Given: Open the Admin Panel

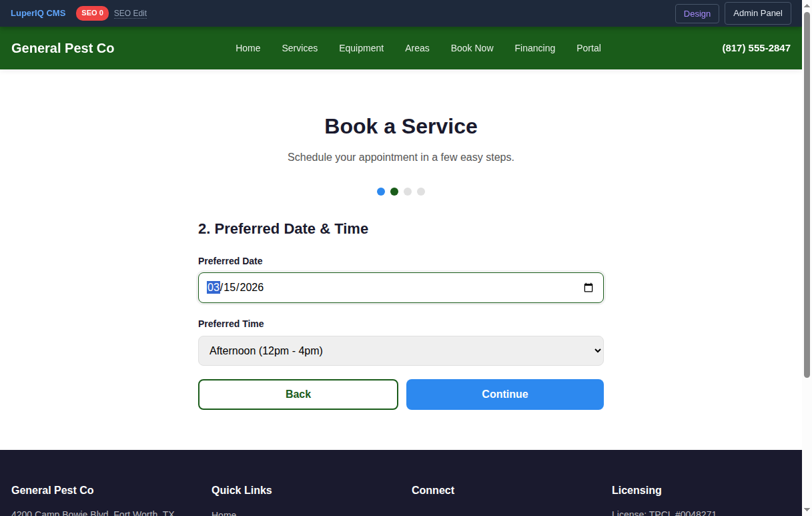Looking at the screenshot, I should [757, 13].
